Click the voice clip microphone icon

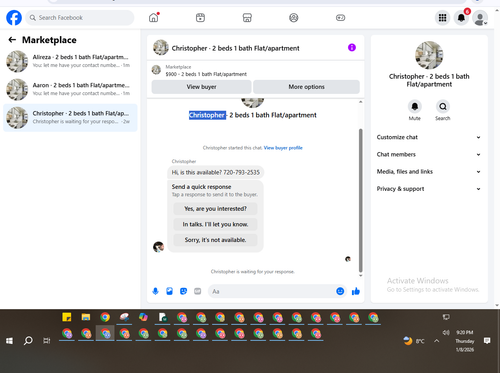(x=155, y=291)
